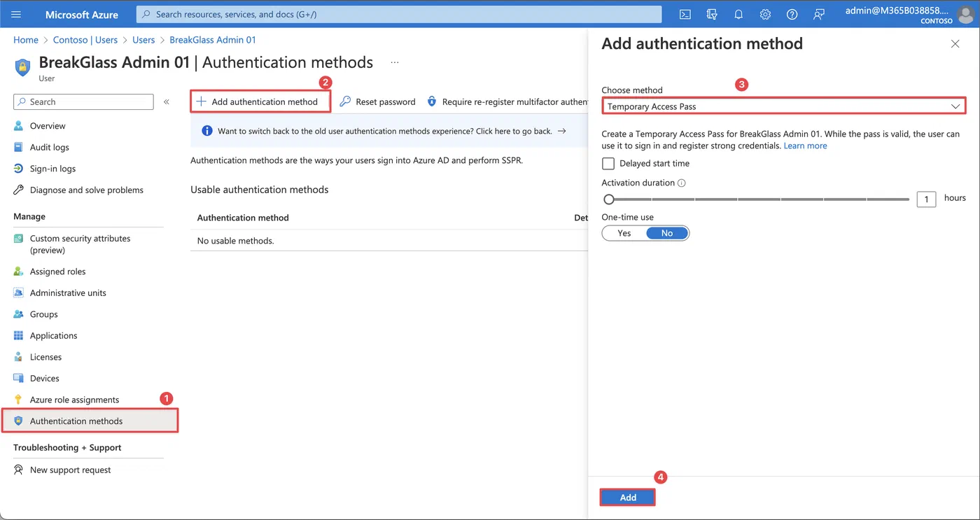Open Sign-in logs
The image size is (980, 520).
[x=52, y=169]
